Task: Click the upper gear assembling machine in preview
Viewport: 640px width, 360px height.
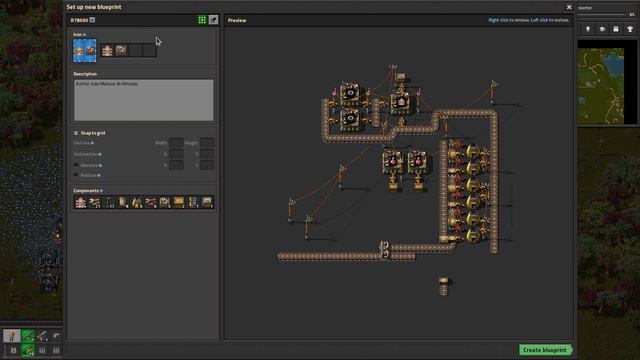Action: [x=350, y=94]
